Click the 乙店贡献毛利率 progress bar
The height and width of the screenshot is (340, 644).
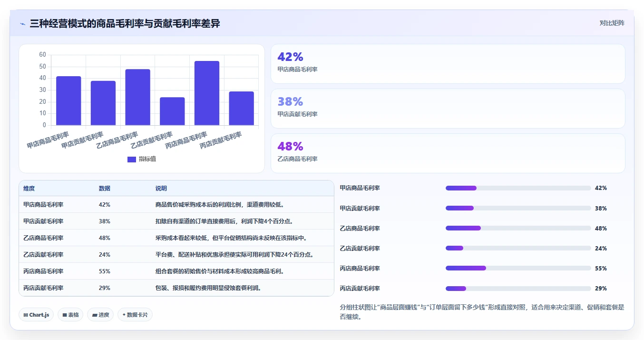[518, 248]
